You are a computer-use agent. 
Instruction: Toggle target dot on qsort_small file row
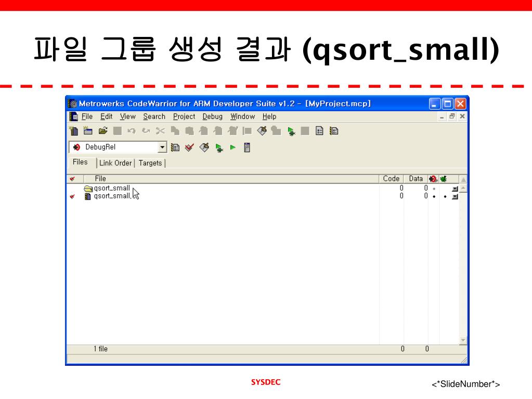pyautogui.click(x=434, y=196)
